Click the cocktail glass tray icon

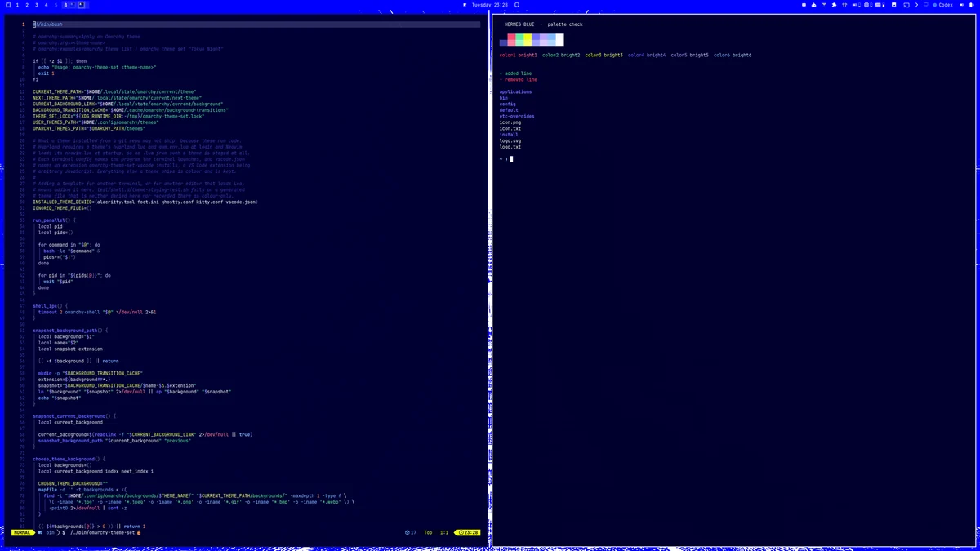(x=824, y=5)
